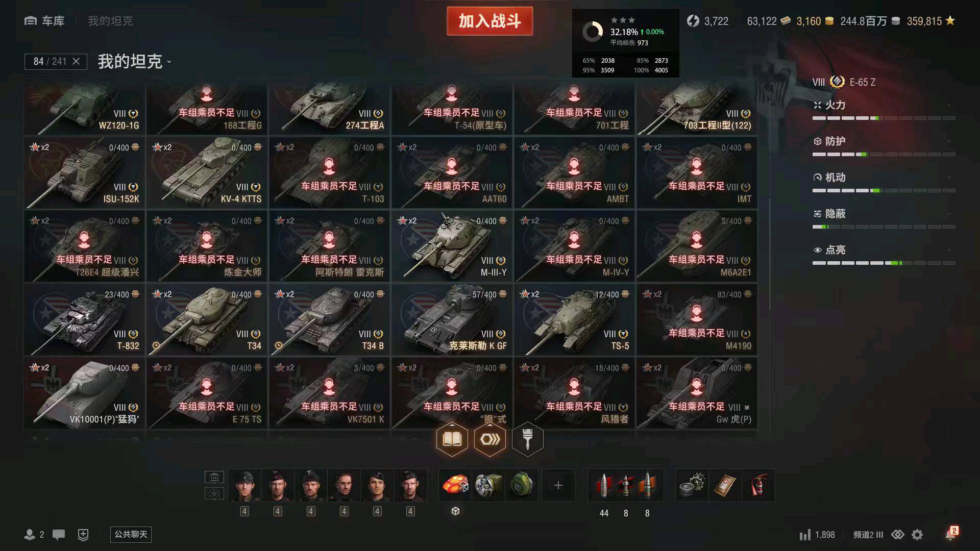Open the chevrons hexagon icon button
Image resolution: width=980 pixels, height=551 pixels.
tap(490, 439)
